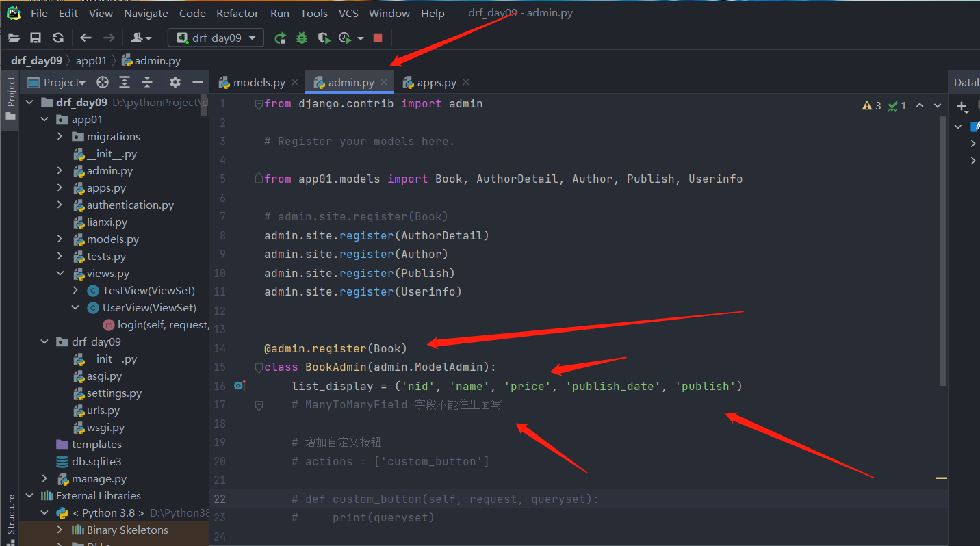Close the models.py editor tab
The width and height of the screenshot is (980, 546).
[295, 82]
